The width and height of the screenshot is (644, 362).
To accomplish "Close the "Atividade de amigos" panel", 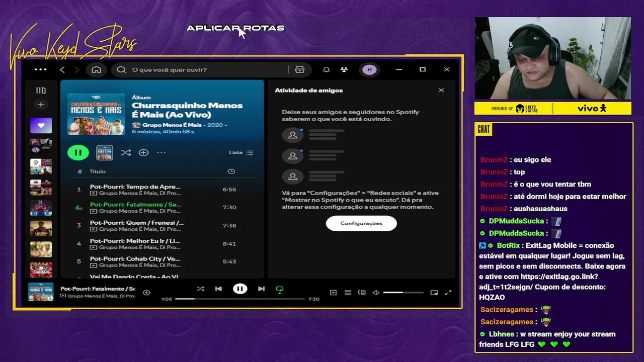I will (441, 90).
